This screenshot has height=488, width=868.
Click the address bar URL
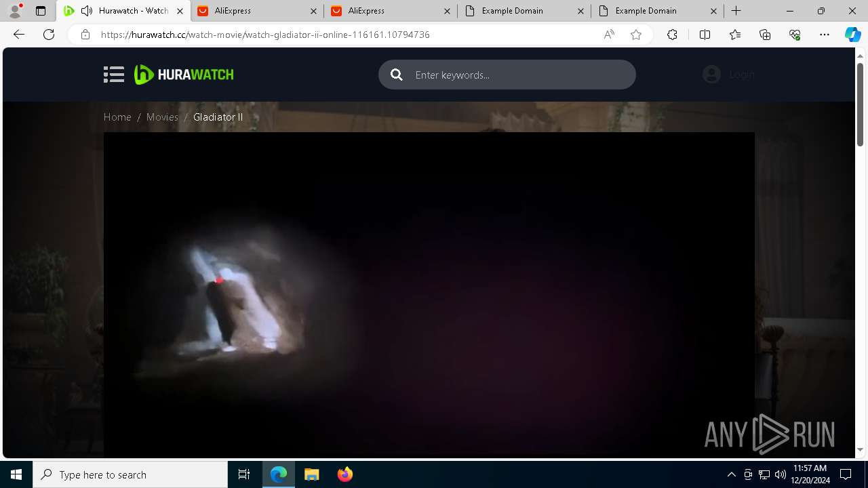[265, 35]
